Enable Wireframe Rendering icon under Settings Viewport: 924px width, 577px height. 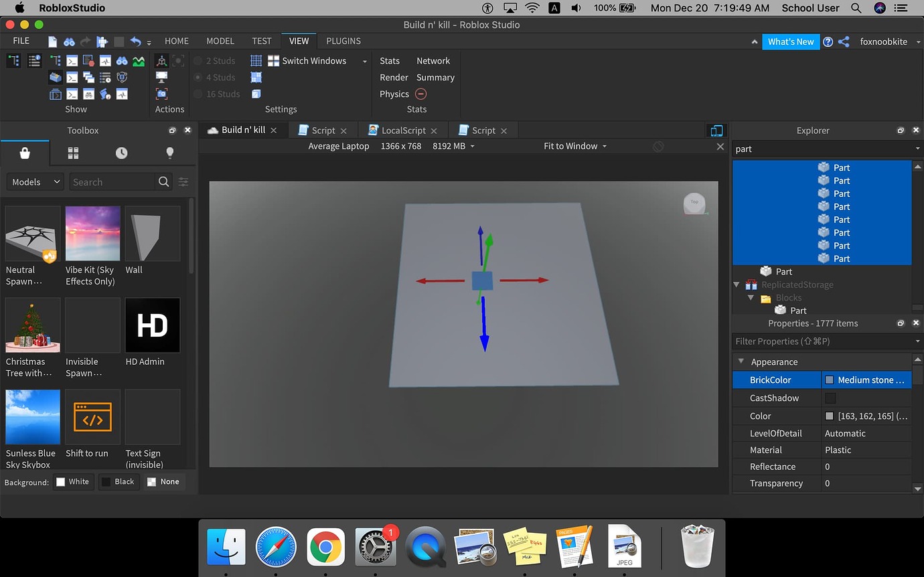(256, 94)
